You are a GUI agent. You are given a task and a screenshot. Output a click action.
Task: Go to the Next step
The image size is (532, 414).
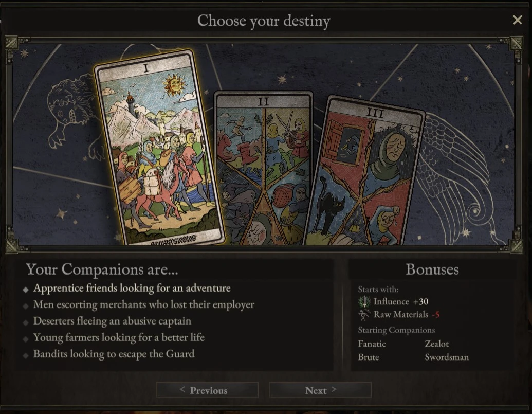321,390
